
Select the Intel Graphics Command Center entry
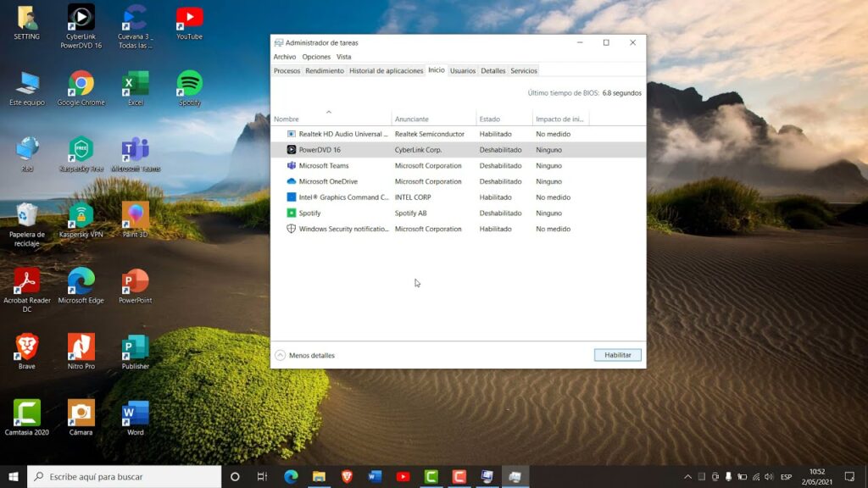pos(291,197)
